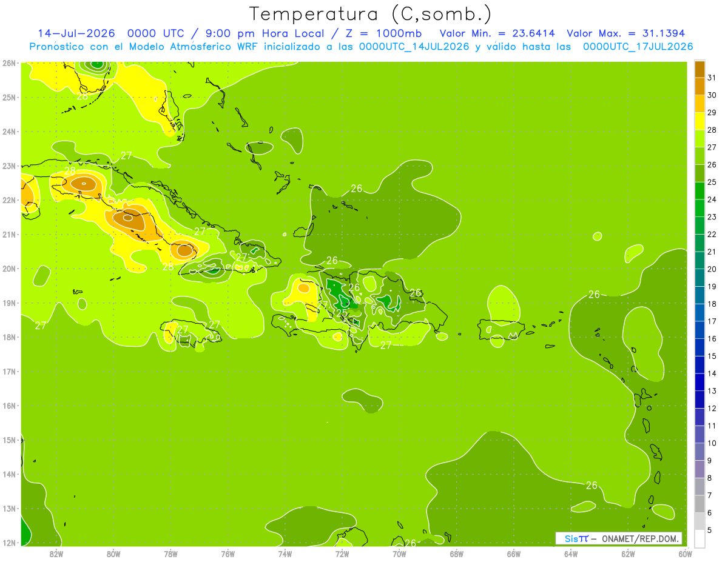The width and height of the screenshot is (728, 562).
Task: Click the 70W longitude axis label
Action: pyautogui.click(x=399, y=554)
